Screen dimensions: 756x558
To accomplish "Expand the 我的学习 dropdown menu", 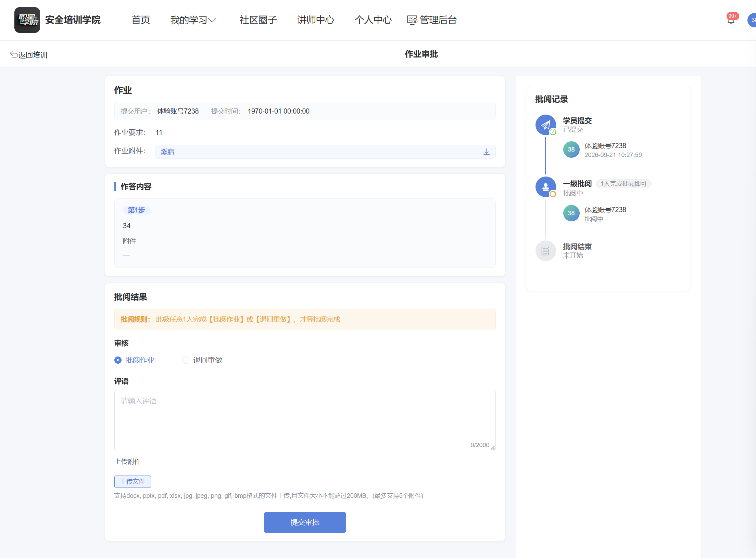I will click(x=193, y=20).
